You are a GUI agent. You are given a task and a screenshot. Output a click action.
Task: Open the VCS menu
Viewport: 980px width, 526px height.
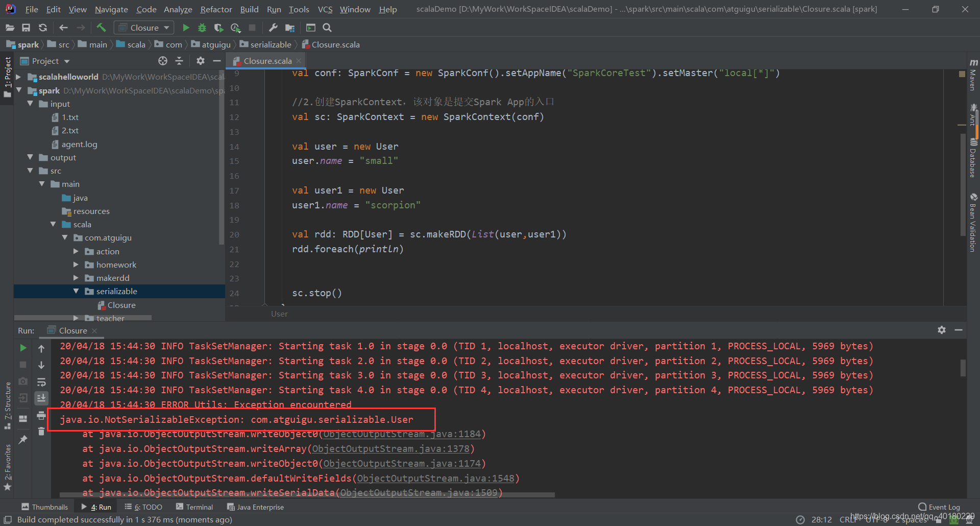325,9
